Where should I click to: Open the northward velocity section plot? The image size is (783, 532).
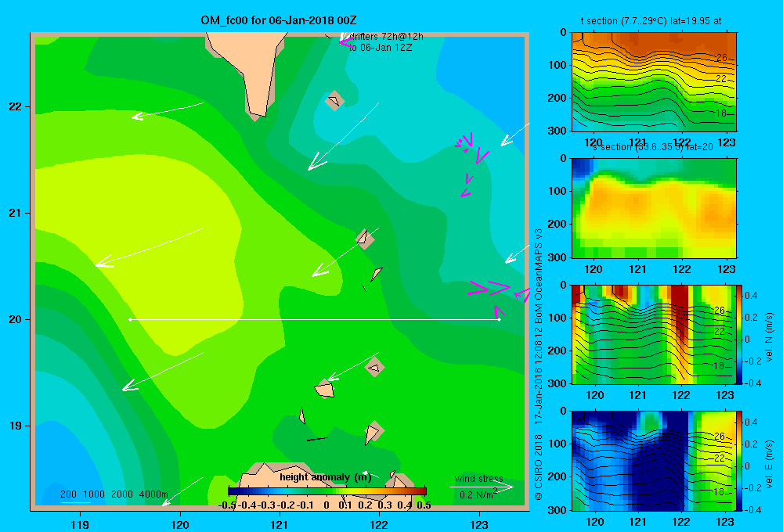654,334
